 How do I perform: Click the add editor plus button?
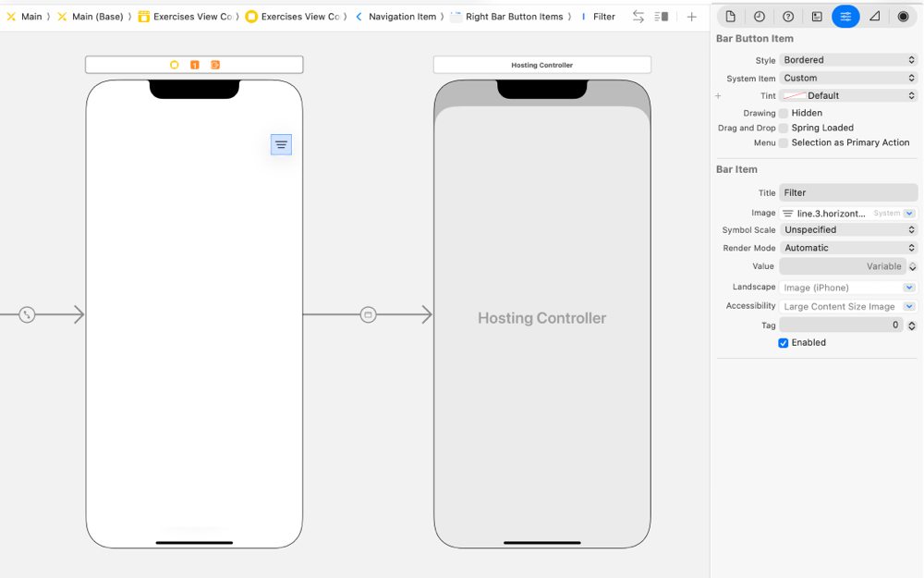tap(691, 16)
